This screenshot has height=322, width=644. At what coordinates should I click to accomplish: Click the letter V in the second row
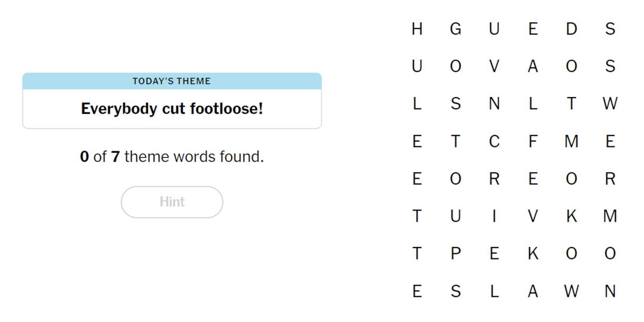point(494,66)
